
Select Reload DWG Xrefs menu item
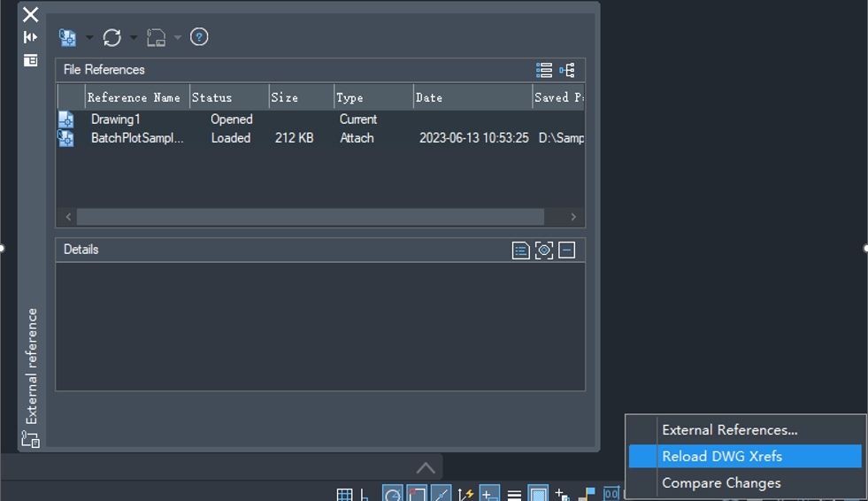pos(722,457)
